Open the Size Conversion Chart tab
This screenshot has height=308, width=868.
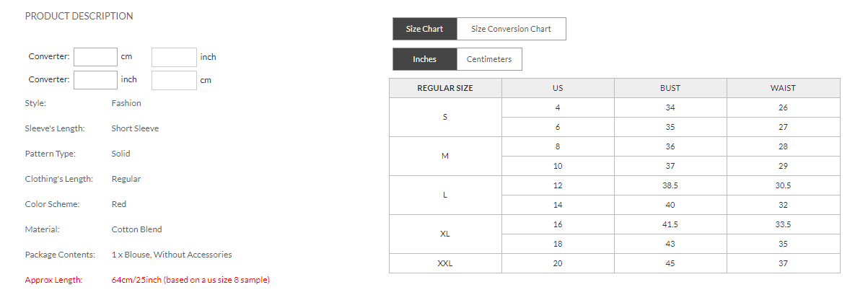click(x=511, y=29)
